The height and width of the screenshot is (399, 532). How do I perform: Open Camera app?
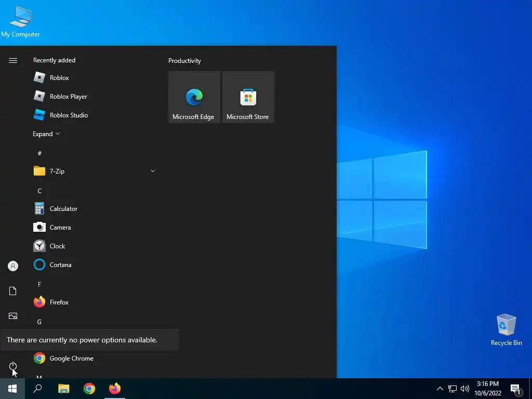pos(95,228)
